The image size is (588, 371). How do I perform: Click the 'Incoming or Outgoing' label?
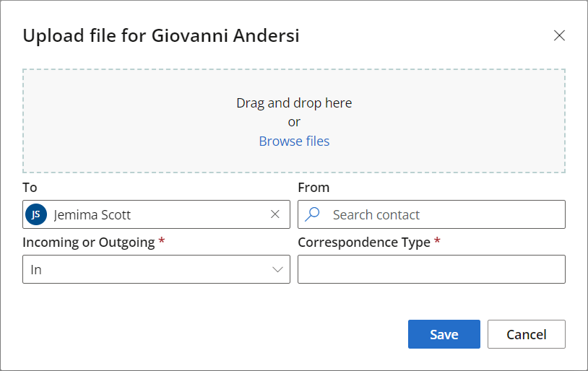(89, 243)
